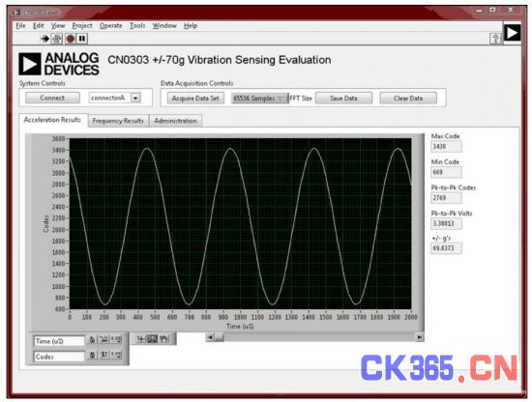Viewport: 532px width, 402px height.
Task: Click the Run Continuously toolbar icon
Action: (57, 39)
